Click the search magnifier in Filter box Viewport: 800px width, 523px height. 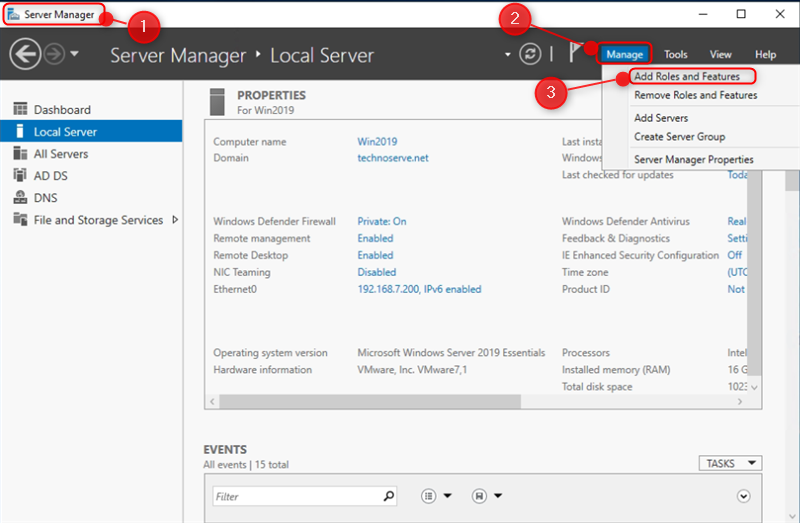pos(389,496)
